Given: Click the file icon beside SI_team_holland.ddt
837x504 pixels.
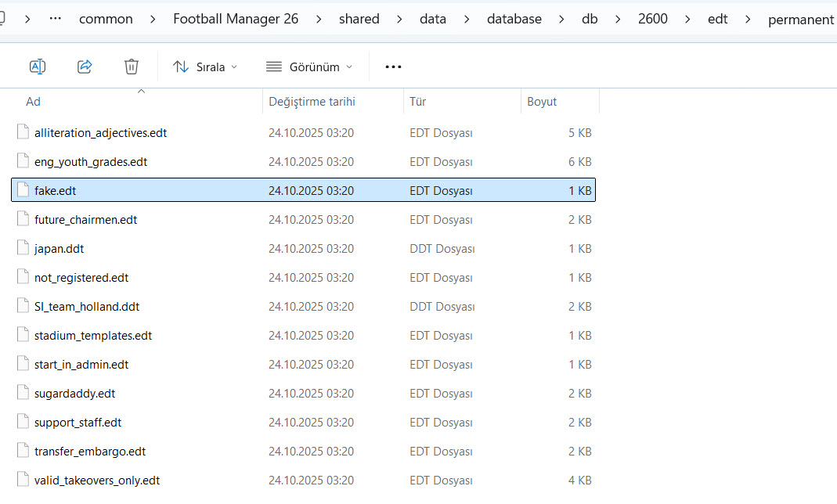Looking at the screenshot, I should tap(23, 307).
